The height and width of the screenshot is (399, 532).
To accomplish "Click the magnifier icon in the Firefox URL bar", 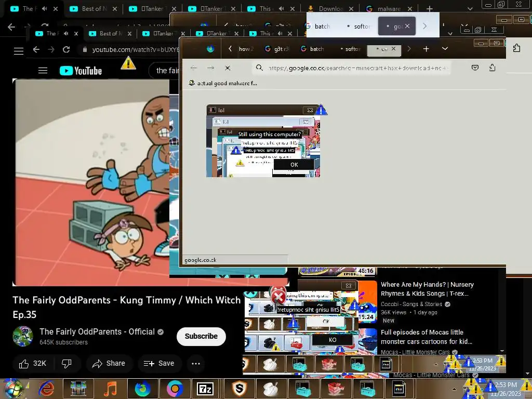I will click(x=259, y=68).
